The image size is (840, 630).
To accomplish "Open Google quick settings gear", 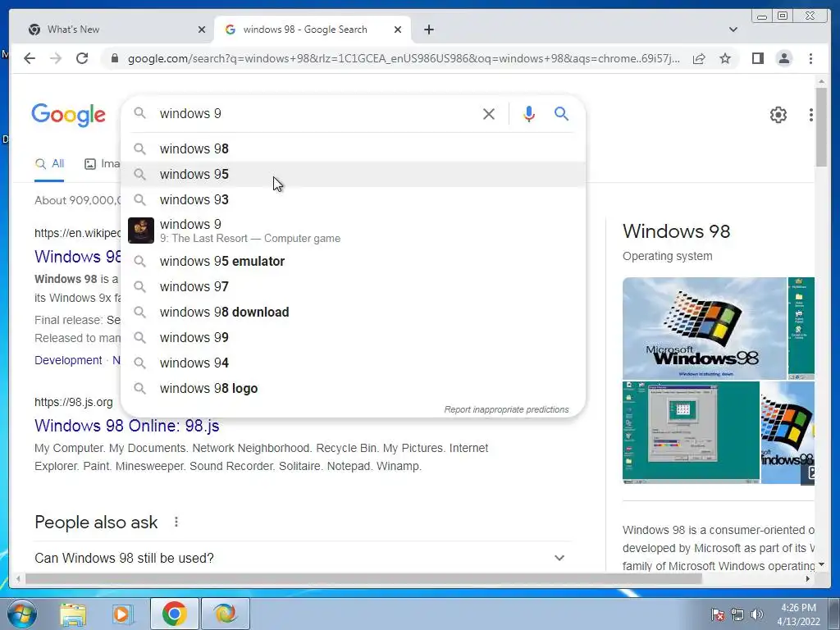I will pos(778,114).
